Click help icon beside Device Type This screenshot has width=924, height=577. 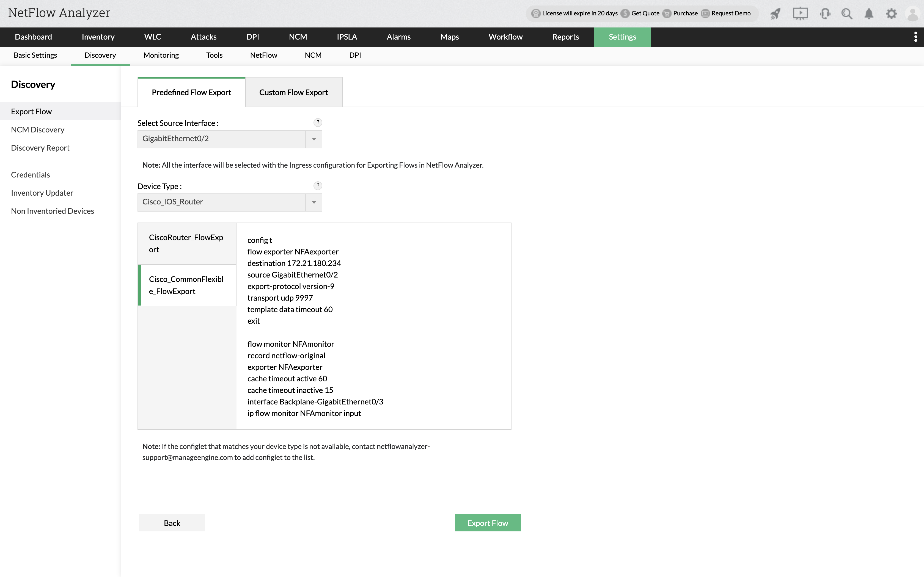tap(318, 186)
